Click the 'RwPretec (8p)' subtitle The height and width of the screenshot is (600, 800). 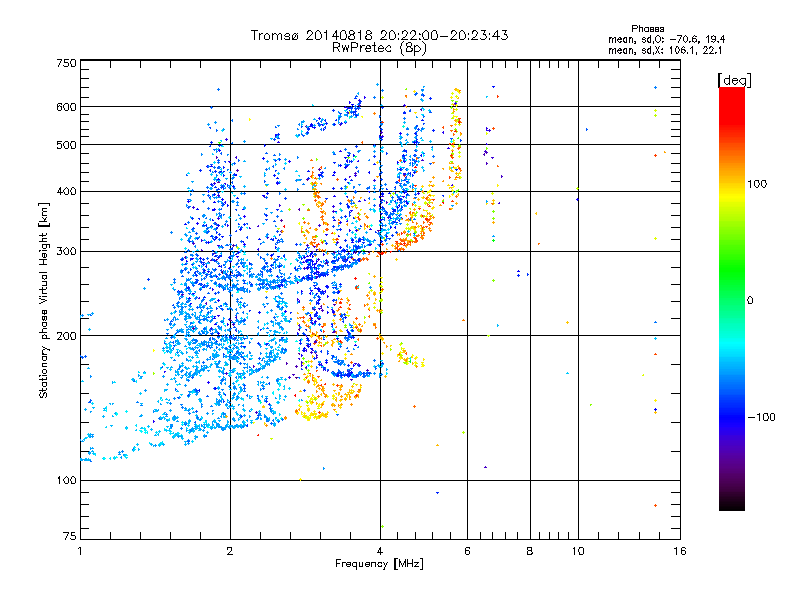379,48
